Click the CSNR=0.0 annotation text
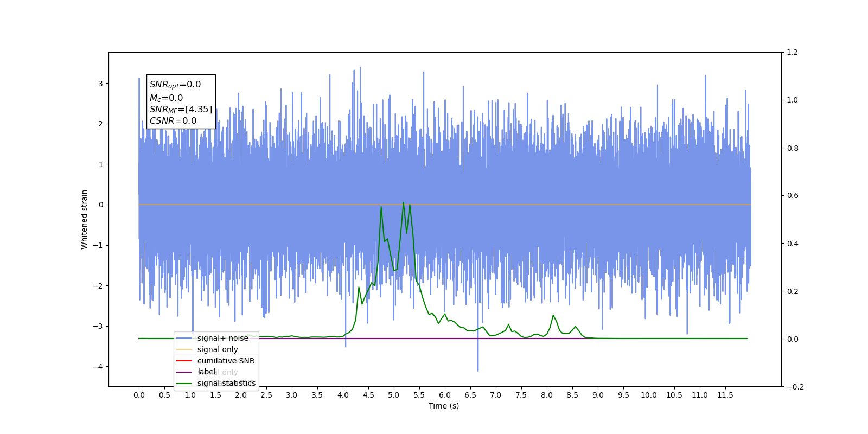This screenshot has width=868, height=434. 173,121
